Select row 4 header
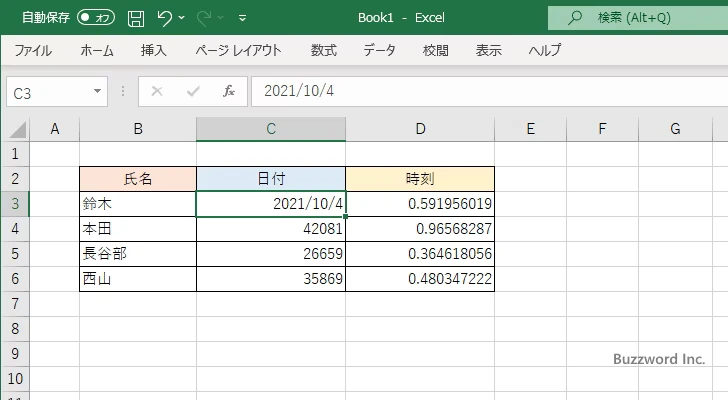 tap(14, 229)
